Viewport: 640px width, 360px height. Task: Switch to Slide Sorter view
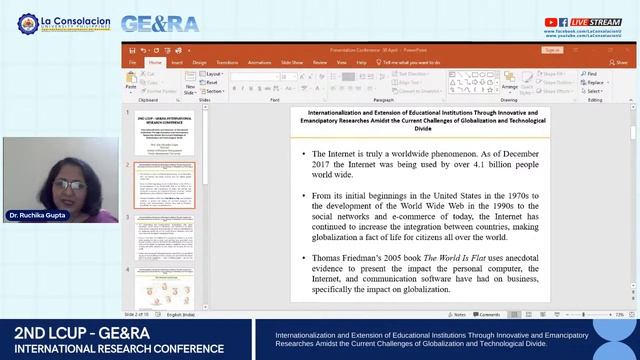click(x=529, y=315)
